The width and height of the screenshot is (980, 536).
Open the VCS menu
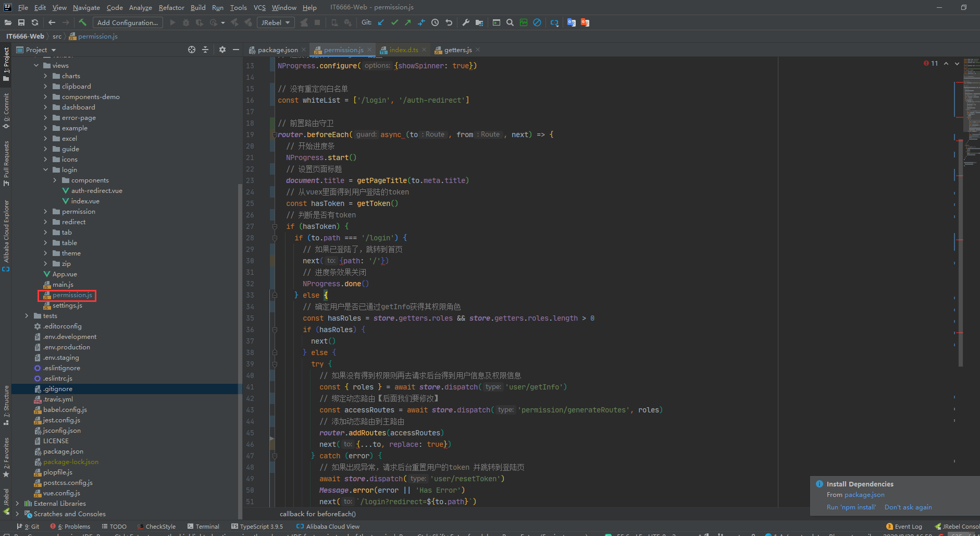click(259, 7)
